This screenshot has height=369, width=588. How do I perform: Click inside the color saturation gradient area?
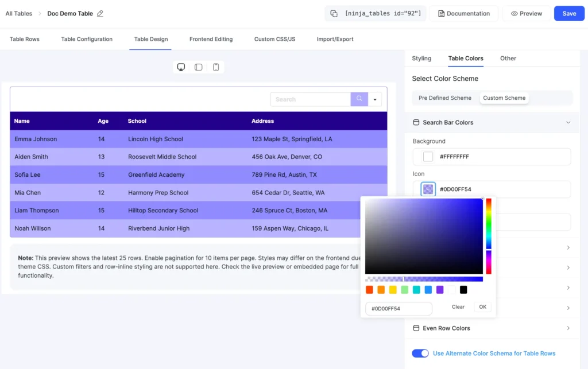pos(424,236)
